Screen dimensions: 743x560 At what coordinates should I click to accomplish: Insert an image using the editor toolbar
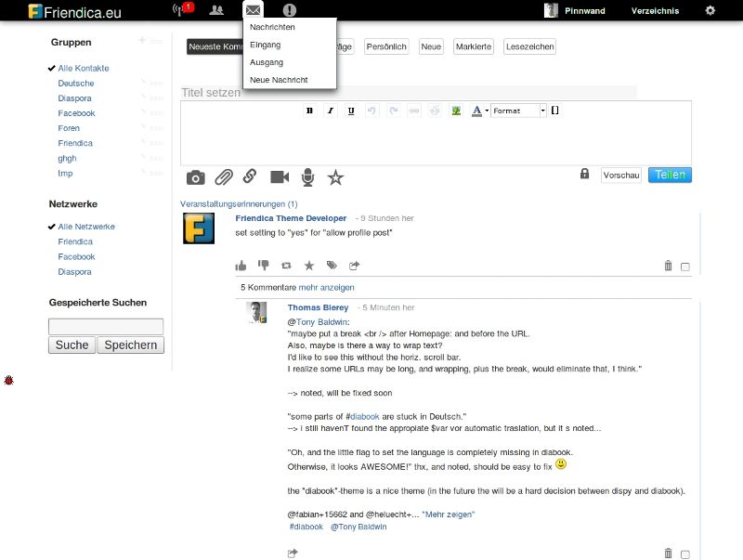tap(456, 111)
